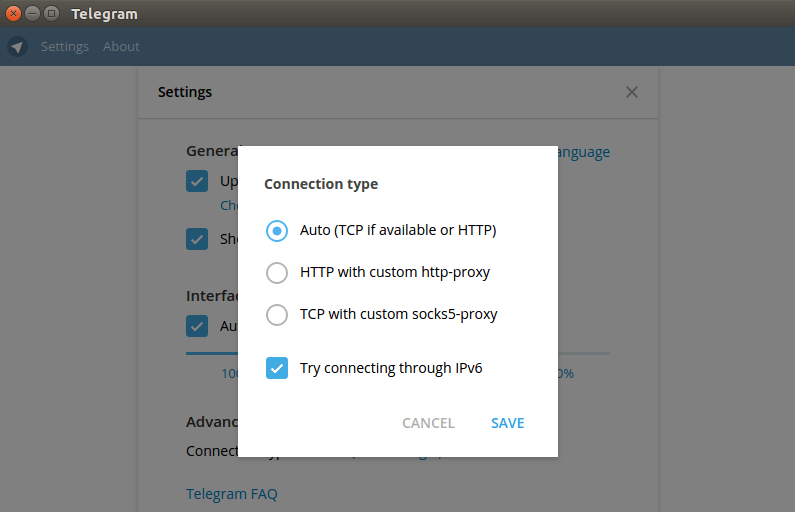
Task: Toggle the second General checkbox starting 'Sh'
Action: pyautogui.click(x=197, y=239)
